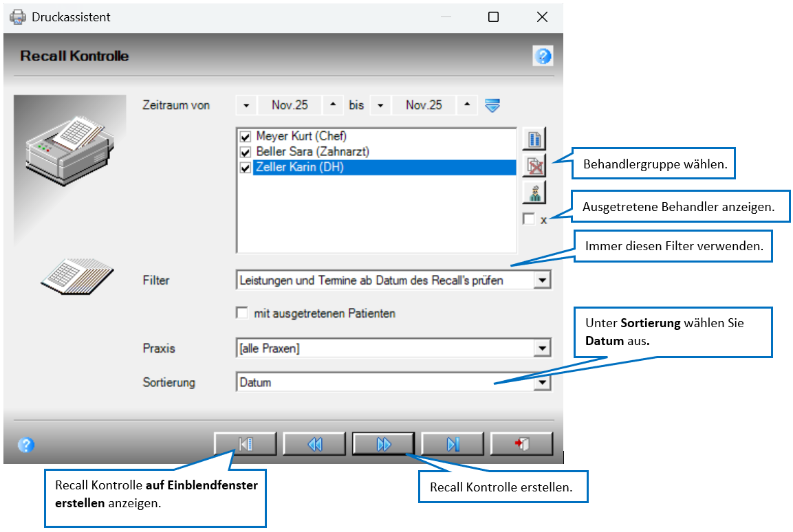
Task: Expand the Filter dropdown
Action: tap(542, 280)
